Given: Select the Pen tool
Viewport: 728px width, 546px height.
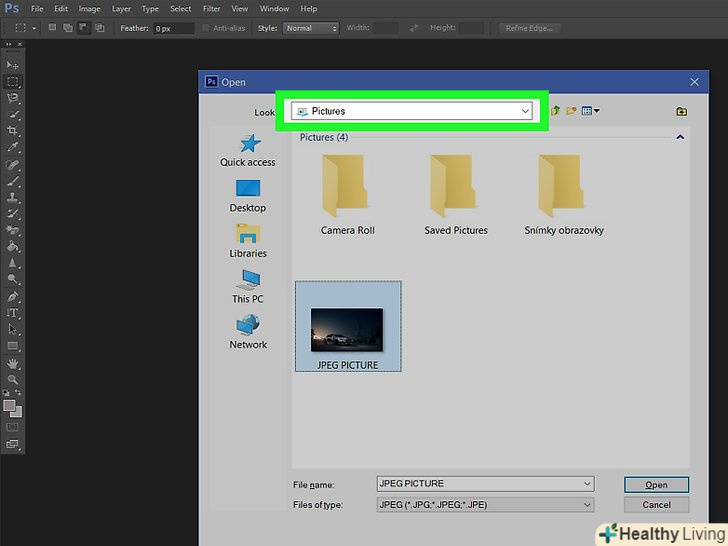Looking at the screenshot, I should pos(13,297).
